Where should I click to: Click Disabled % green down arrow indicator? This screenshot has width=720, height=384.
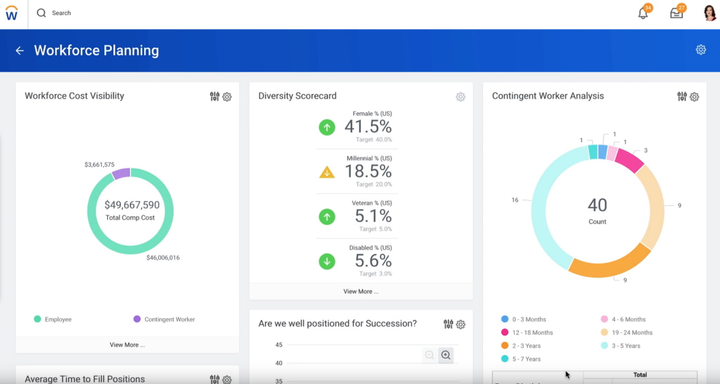[327, 261]
